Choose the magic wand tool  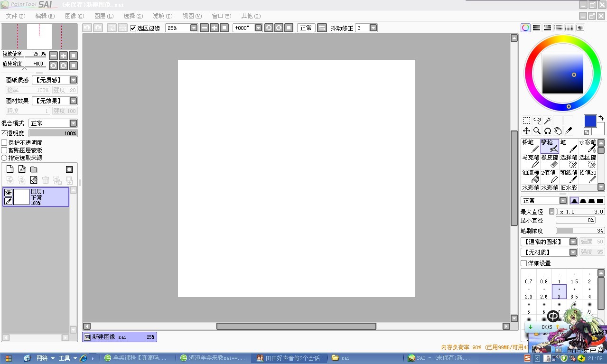pyautogui.click(x=547, y=121)
